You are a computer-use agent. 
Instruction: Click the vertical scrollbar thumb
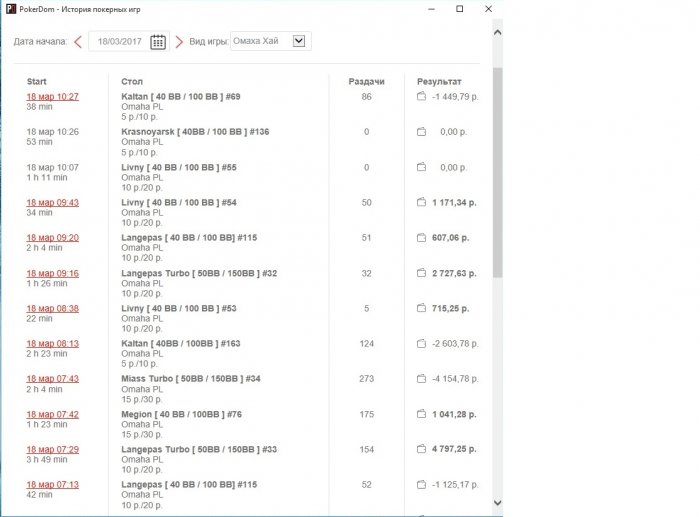coord(498,170)
